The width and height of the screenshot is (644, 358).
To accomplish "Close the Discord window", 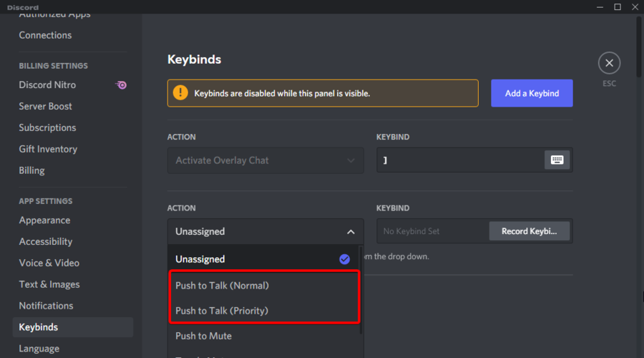I will click(635, 7).
